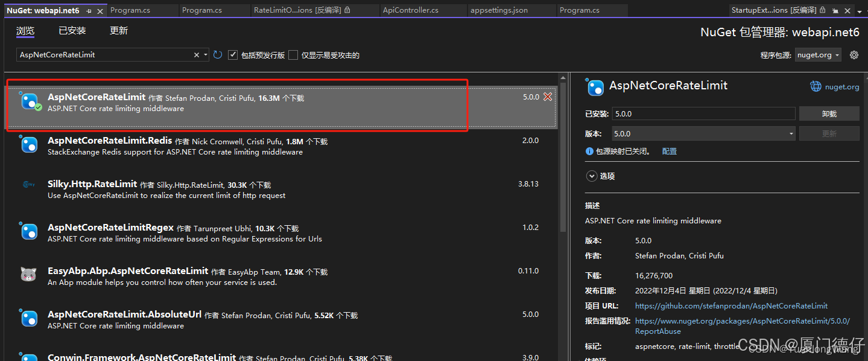Screen dimensions: 868x361
Task: Pin the NuGet: webapi.net6 tab
Action: pos(89,11)
